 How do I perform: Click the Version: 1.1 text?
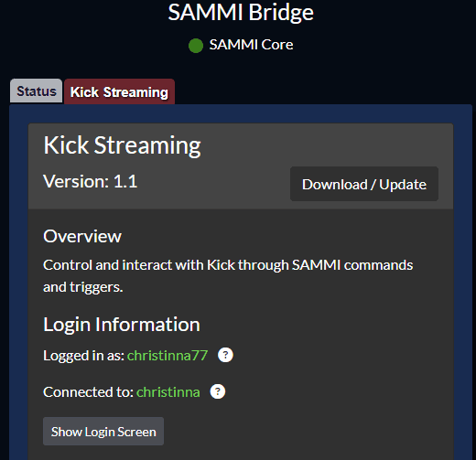[x=91, y=181]
